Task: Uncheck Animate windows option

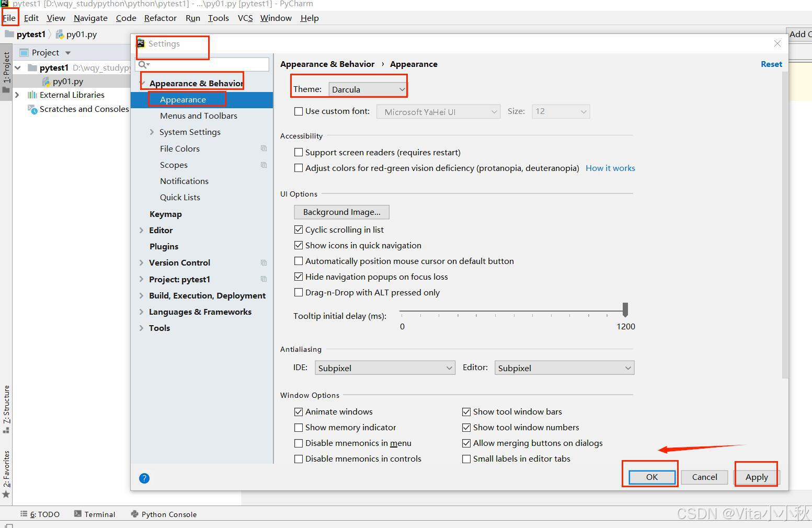Action: (x=299, y=411)
